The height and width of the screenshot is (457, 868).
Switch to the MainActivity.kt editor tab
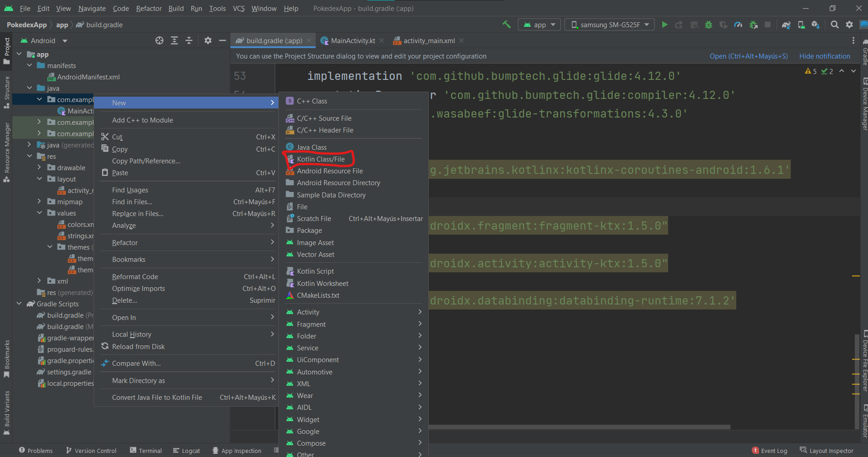coord(352,41)
